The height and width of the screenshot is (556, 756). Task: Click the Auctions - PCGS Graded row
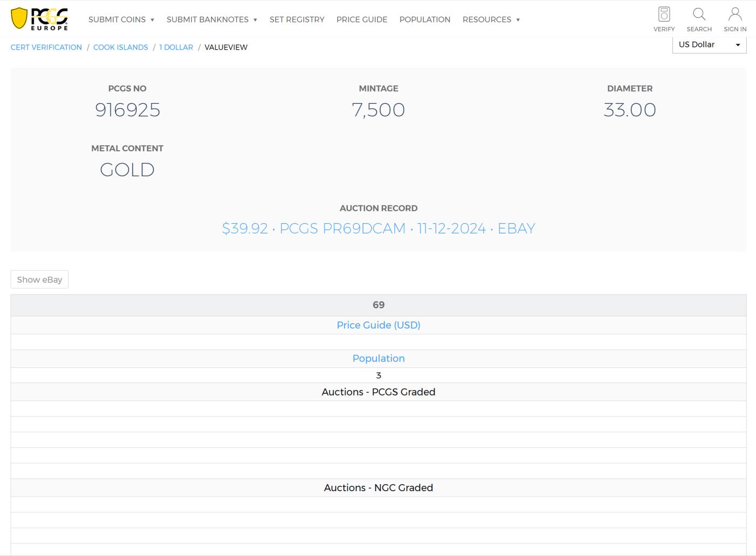coord(378,392)
